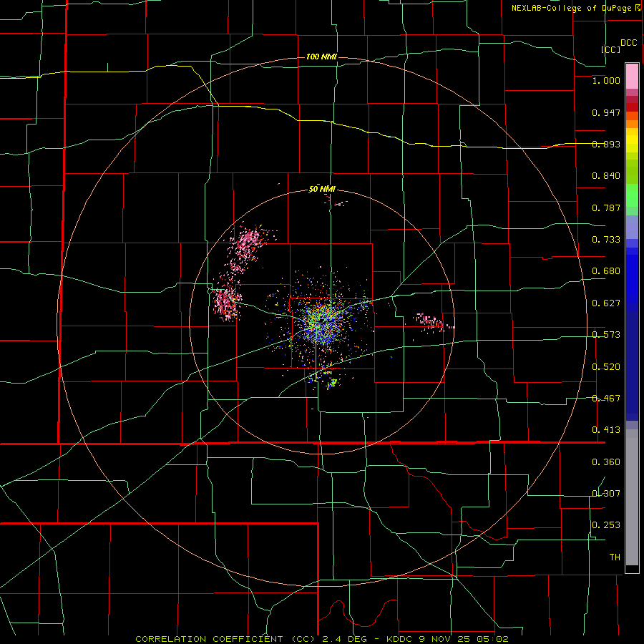
Task: Select the 0.627 legend value
Action: click(x=606, y=303)
